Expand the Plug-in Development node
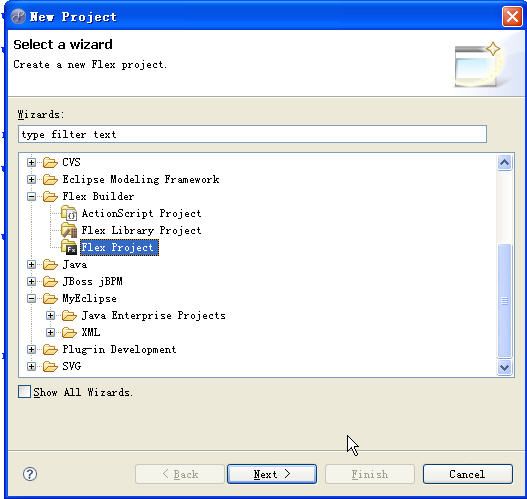Image resolution: width=527 pixels, height=499 pixels. (x=31, y=350)
